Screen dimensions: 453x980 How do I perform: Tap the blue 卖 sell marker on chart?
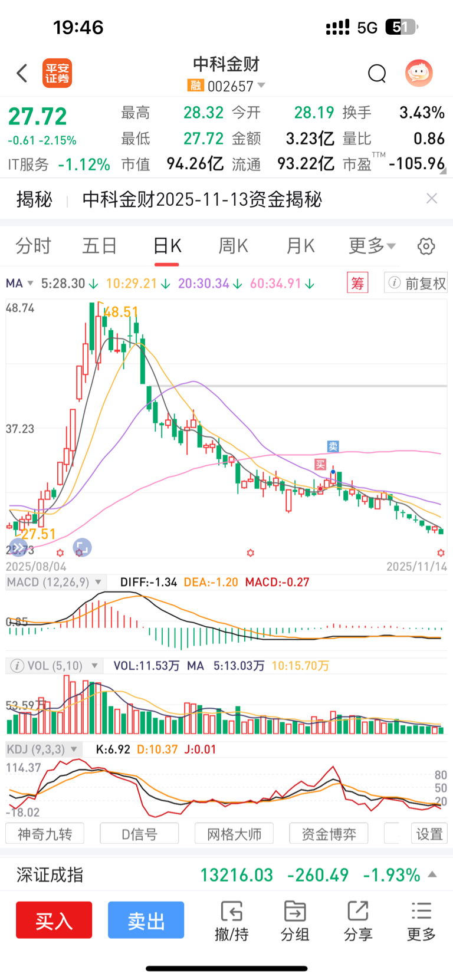(x=333, y=446)
